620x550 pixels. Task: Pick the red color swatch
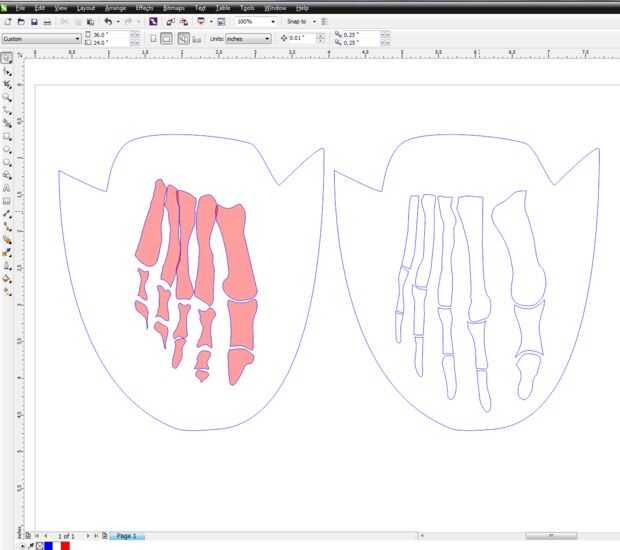pyautogui.click(x=65, y=546)
